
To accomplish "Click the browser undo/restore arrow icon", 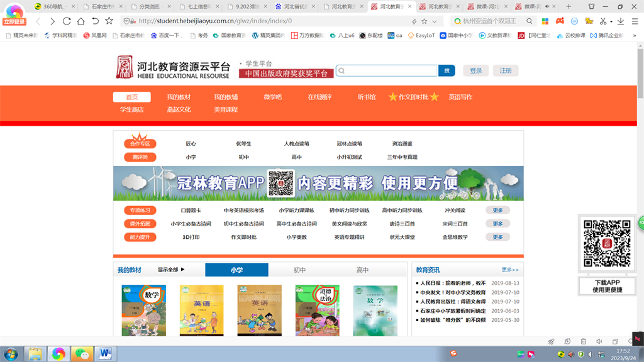I will [95, 21].
